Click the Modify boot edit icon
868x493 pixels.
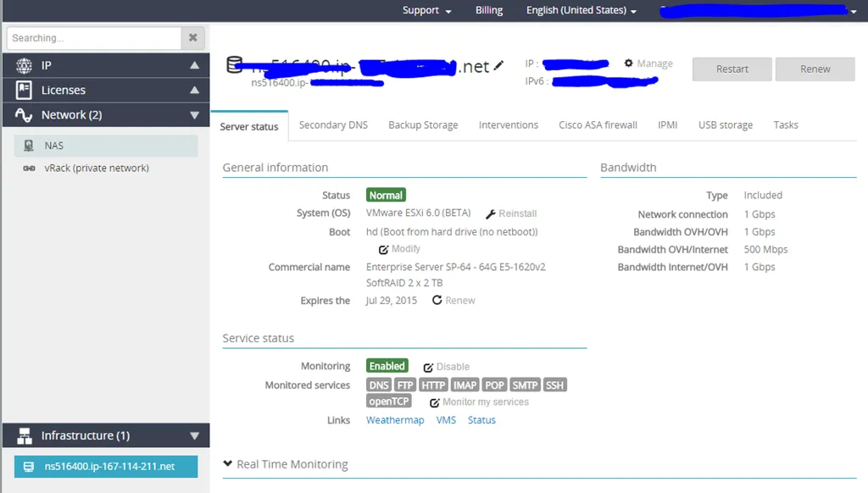tap(384, 249)
